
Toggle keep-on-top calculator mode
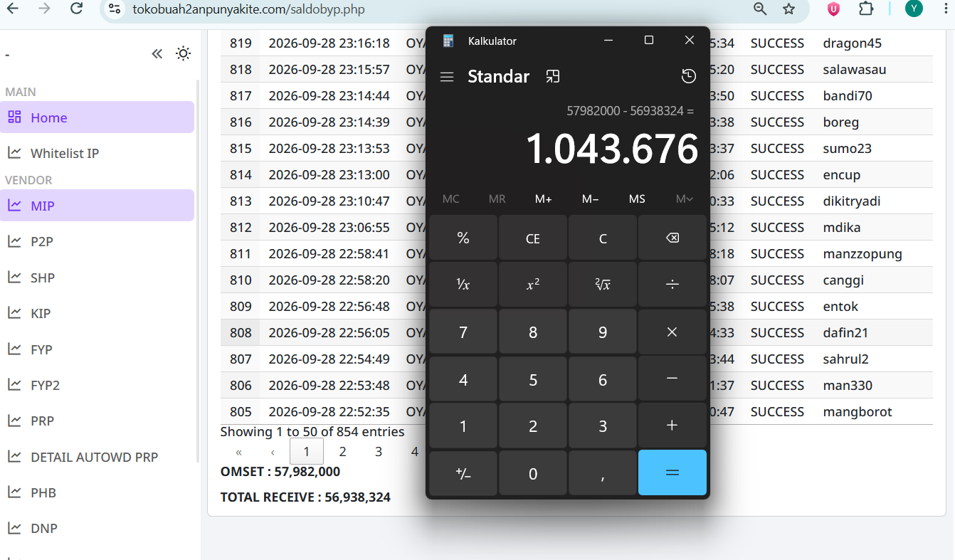tap(552, 77)
